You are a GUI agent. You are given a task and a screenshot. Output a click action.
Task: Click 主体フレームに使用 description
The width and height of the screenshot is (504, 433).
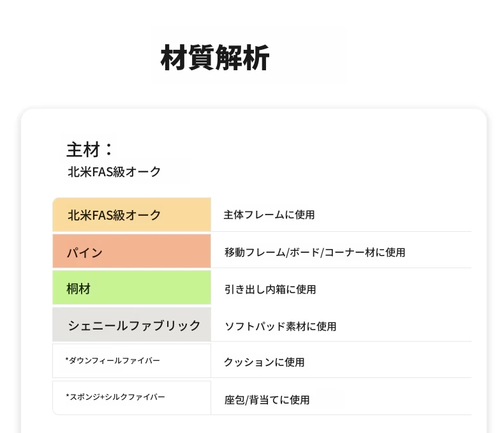[x=269, y=215]
